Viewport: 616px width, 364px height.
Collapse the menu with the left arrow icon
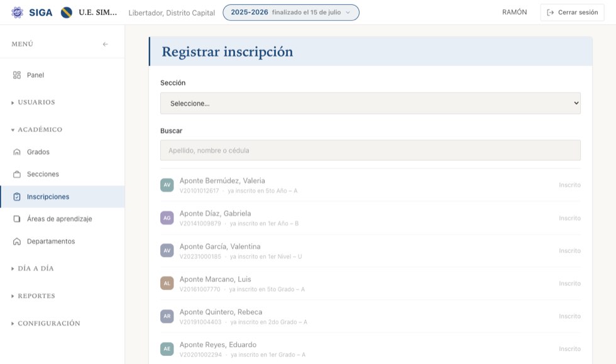point(106,44)
